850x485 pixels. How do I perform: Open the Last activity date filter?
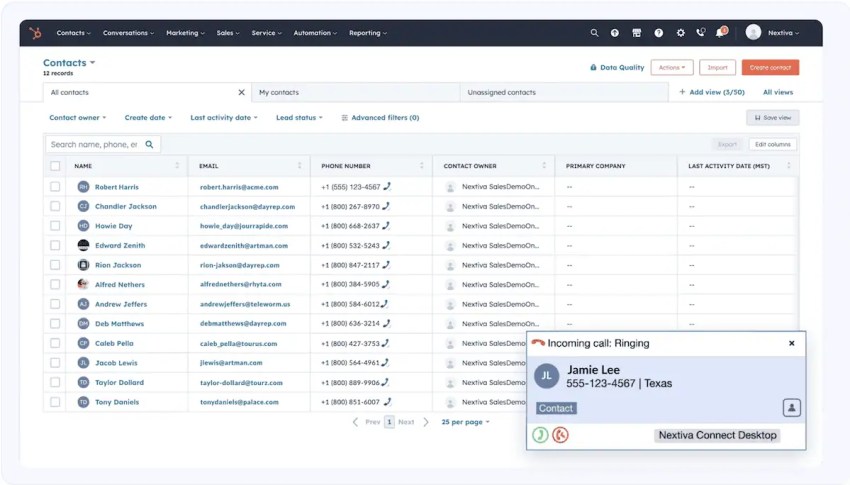coord(224,118)
